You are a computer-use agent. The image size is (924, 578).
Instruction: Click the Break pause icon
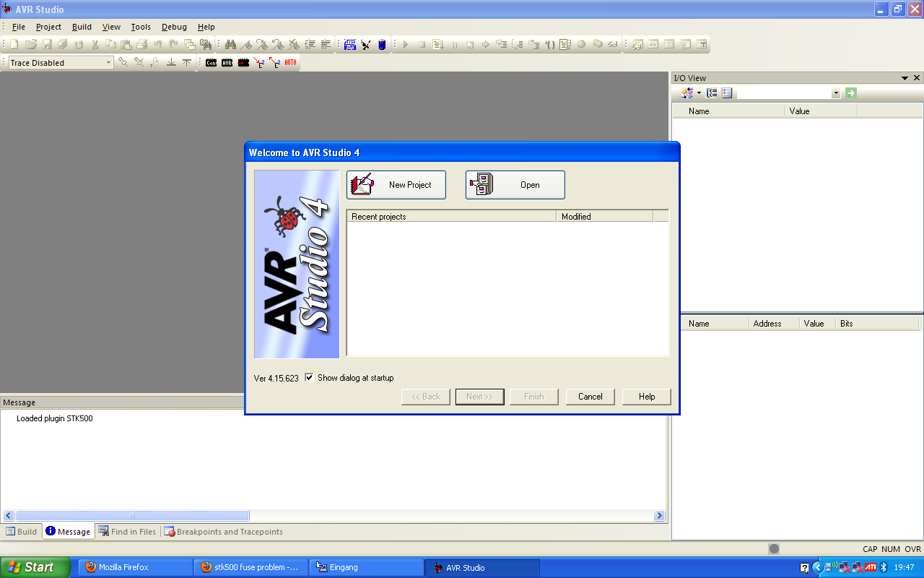455,45
